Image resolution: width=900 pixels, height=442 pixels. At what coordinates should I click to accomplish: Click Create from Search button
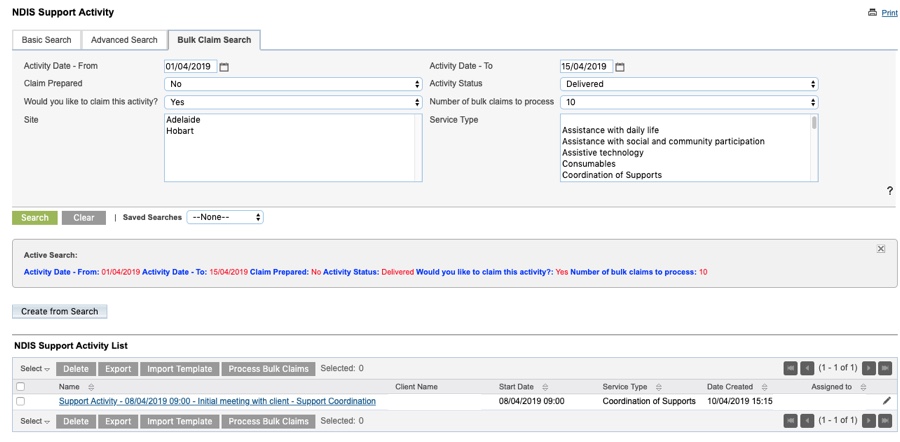tap(60, 311)
